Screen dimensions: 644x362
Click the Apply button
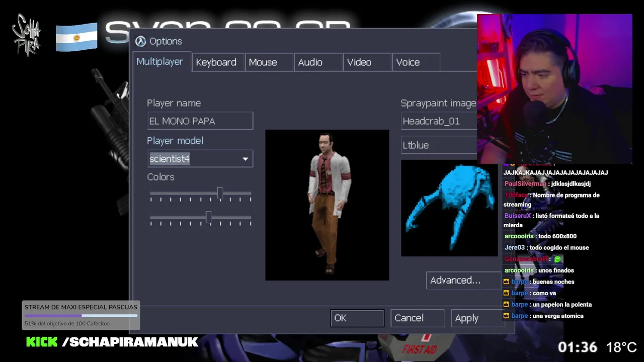point(477,318)
